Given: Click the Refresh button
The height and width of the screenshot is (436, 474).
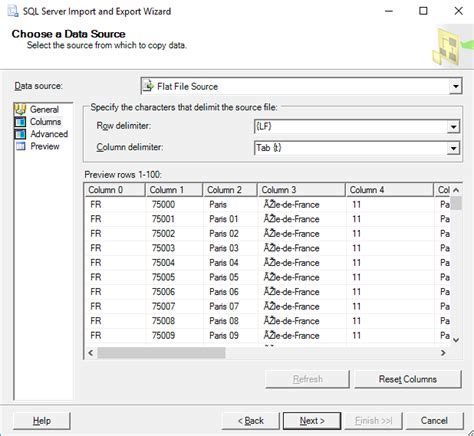Looking at the screenshot, I should 307,379.
